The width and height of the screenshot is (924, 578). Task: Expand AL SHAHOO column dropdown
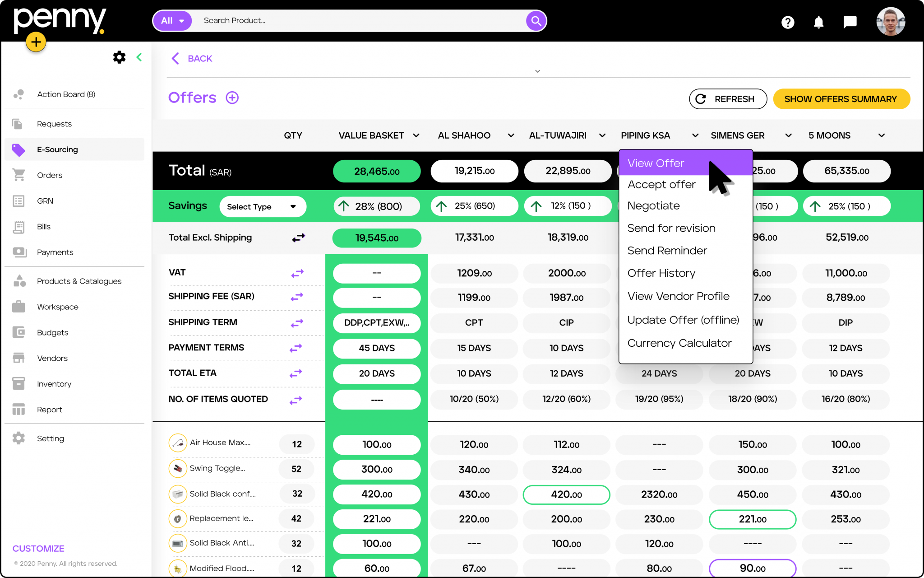pos(511,135)
